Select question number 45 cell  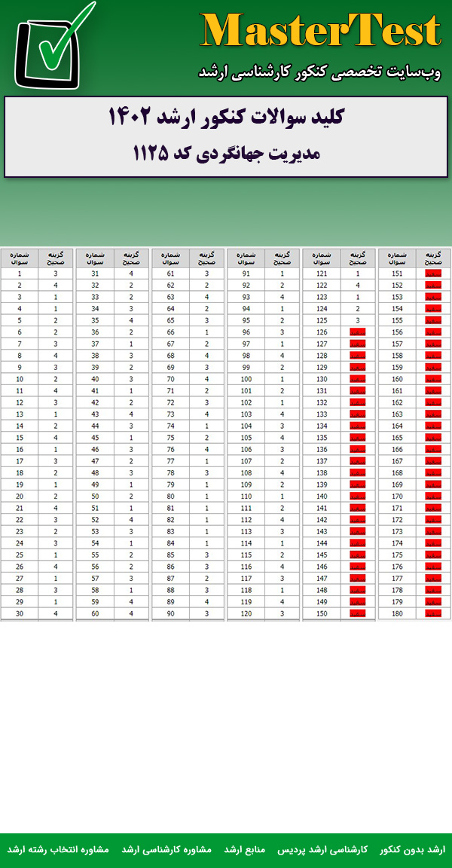click(x=95, y=438)
